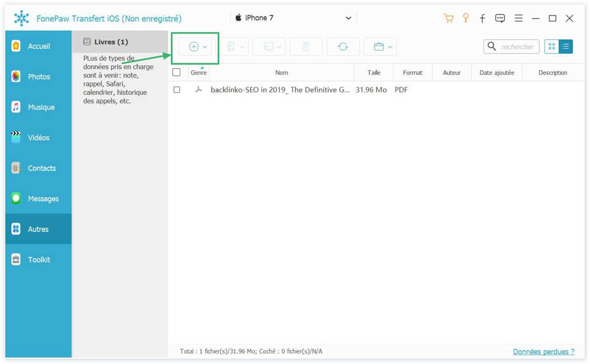Click the total files status text
The height and width of the screenshot is (364, 590).
pyautogui.click(x=251, y=351)
